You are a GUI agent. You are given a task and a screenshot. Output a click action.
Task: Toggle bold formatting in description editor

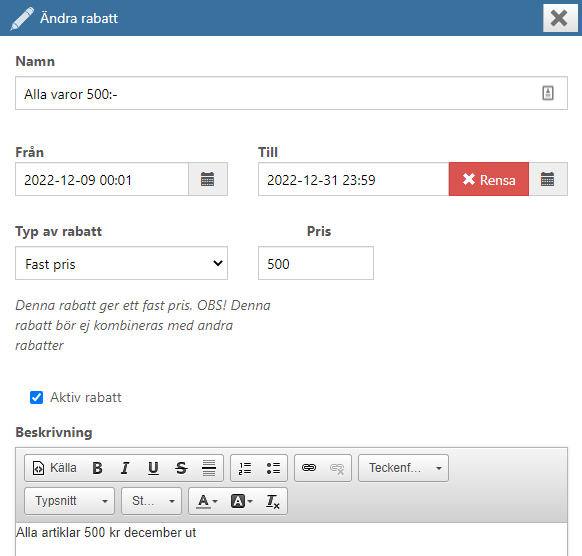[x=97, y=468]
